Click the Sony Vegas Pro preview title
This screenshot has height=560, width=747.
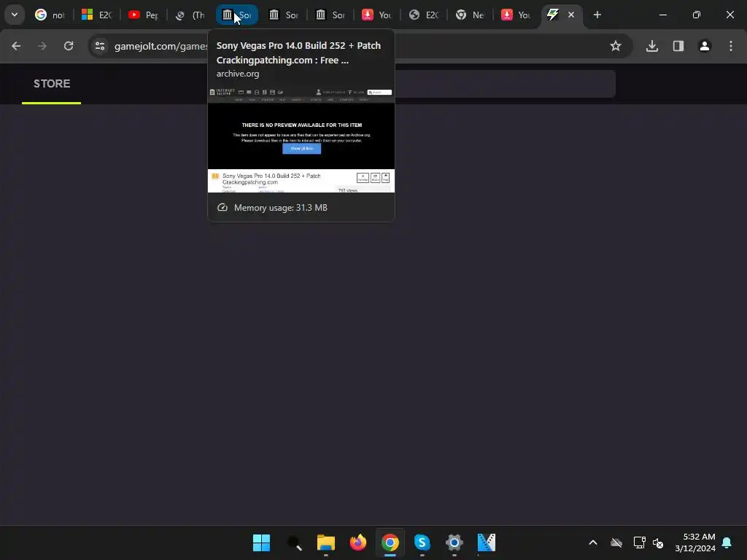tap(298, 52)
